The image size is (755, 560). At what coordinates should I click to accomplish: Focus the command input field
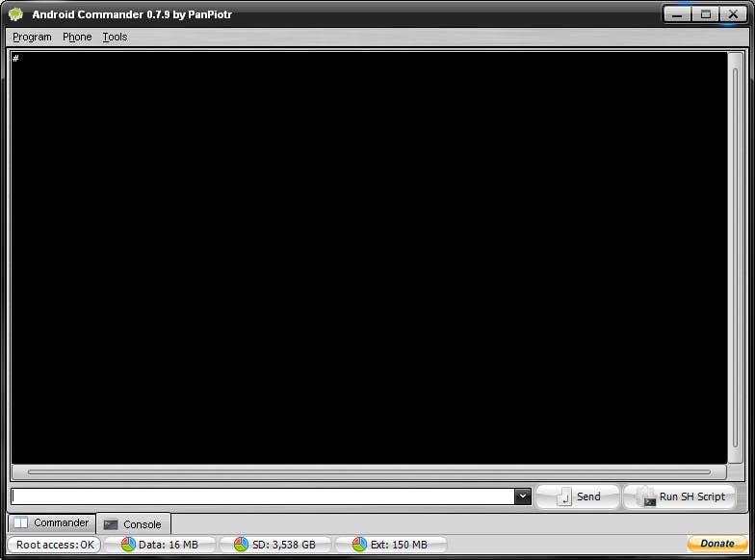[263, 496]
